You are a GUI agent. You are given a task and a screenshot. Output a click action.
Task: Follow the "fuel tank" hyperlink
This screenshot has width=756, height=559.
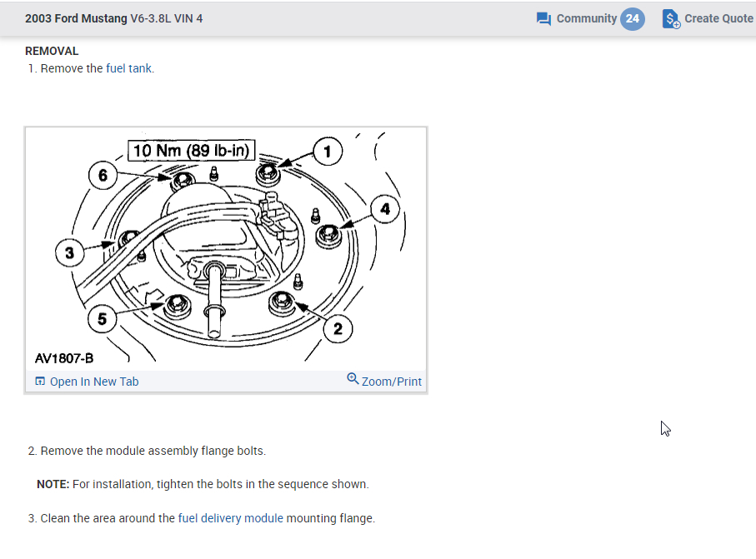[x=129, y=68]
